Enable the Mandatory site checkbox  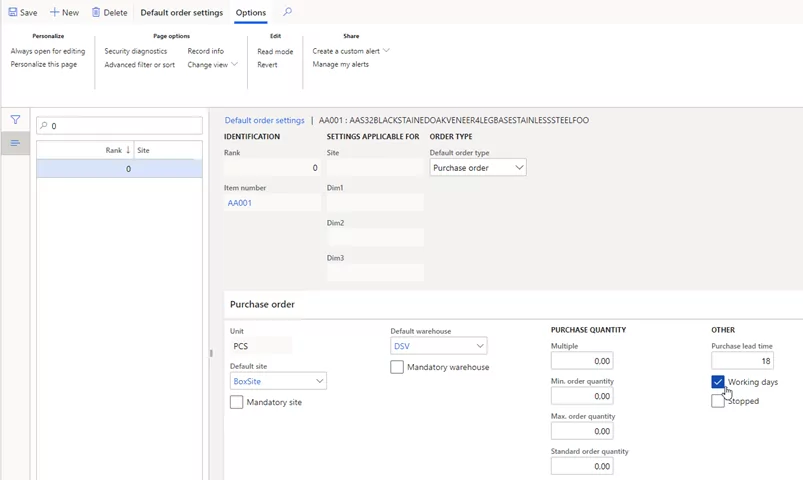pos(236,402)
